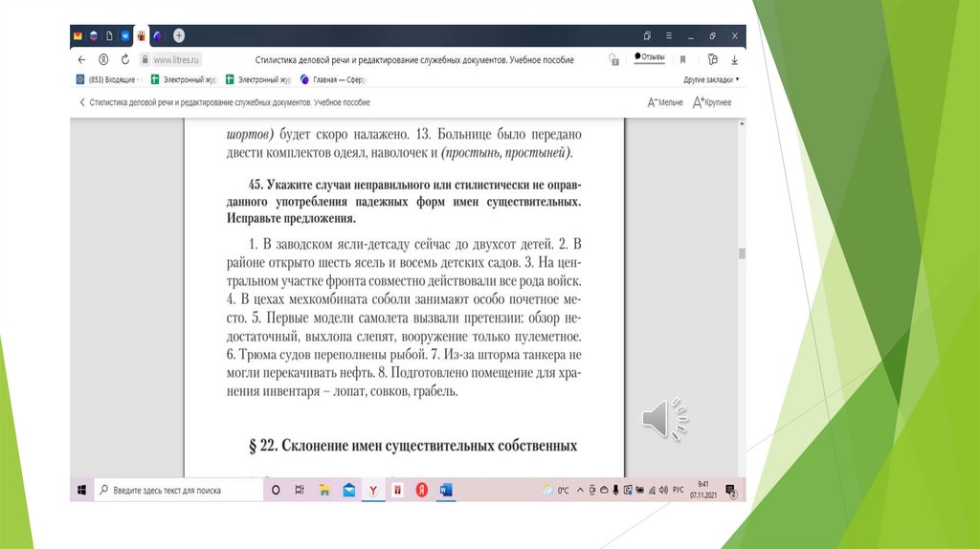The width and height of the screenshot is (980, 549).
Task: Switch to the VK pinned tab
Action: click(125, 36)
